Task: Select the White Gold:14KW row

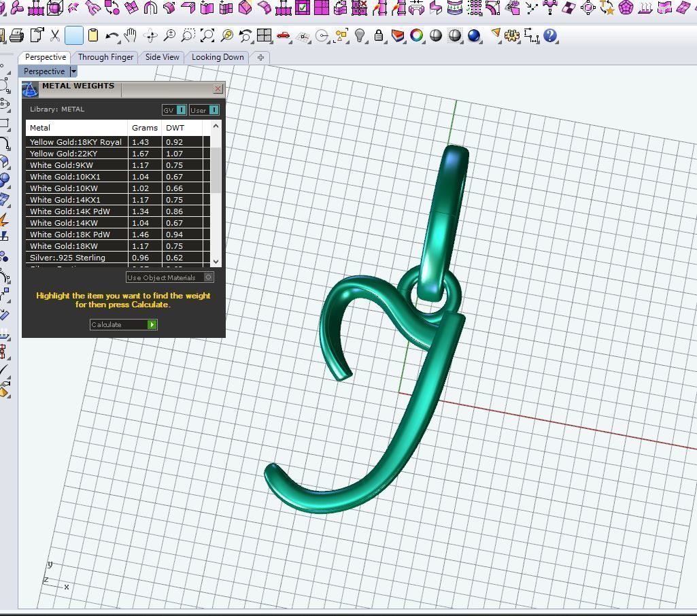Action: 118,222
